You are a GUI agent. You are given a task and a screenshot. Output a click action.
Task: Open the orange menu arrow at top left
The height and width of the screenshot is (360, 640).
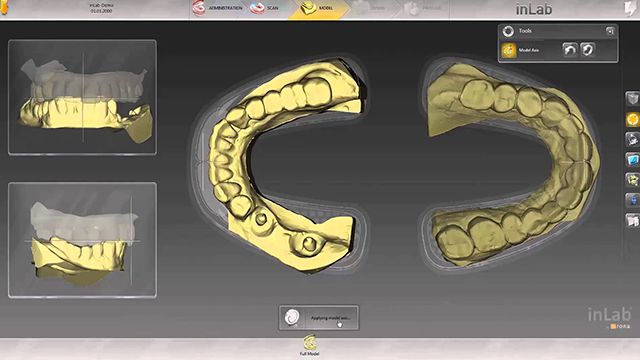point(4,7)
